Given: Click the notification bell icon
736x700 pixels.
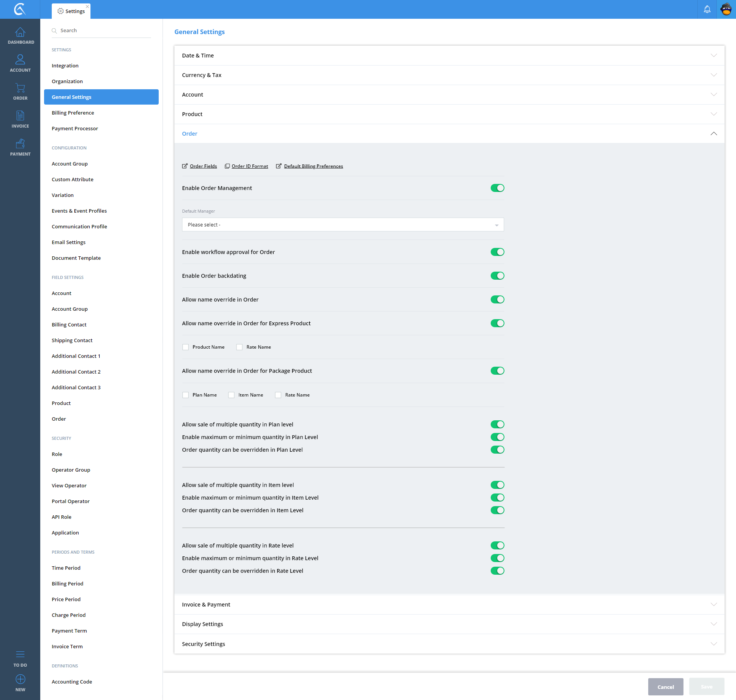Looking at the screenshot, I should 707,9.
